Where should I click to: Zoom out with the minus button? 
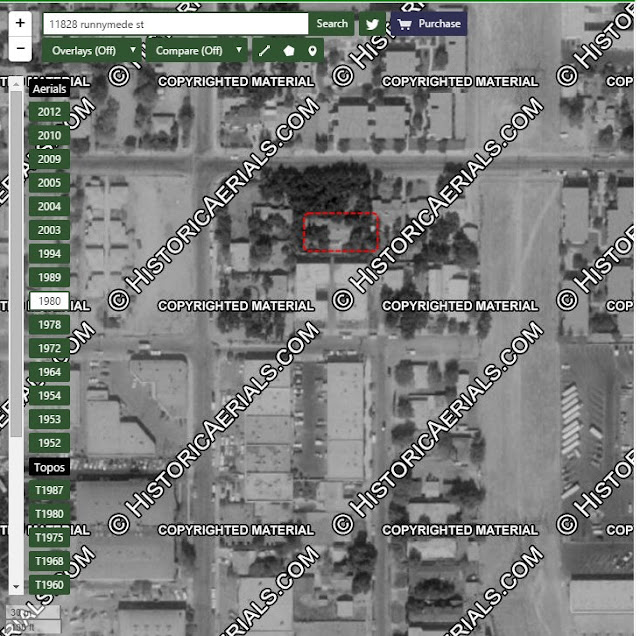pos(20,49)
